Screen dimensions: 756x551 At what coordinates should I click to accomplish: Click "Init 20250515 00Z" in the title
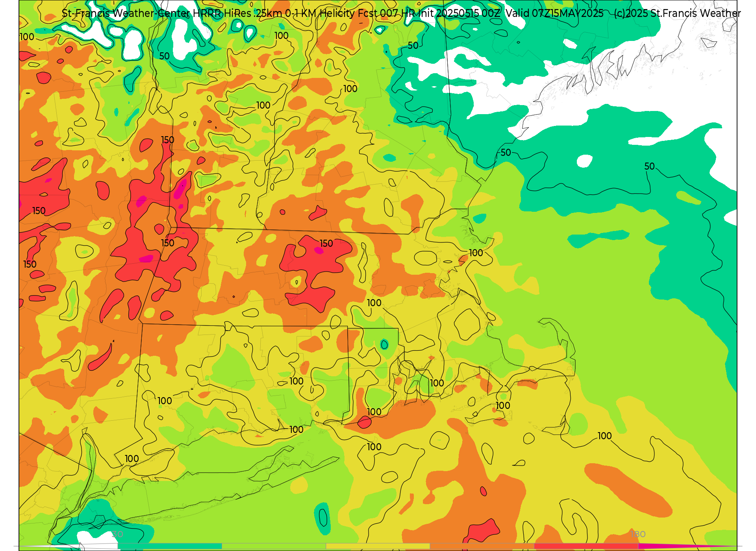point(459,13)
